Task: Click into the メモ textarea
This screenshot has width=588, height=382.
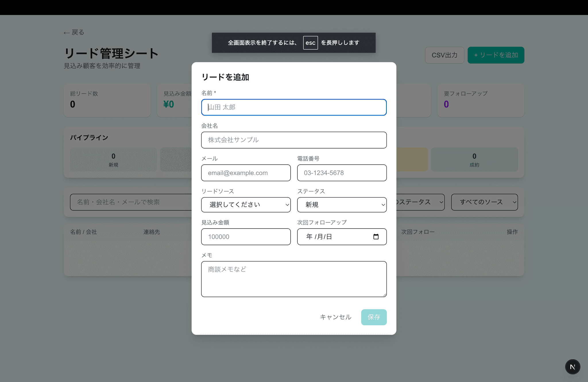Action: click(x=294, y=279)
